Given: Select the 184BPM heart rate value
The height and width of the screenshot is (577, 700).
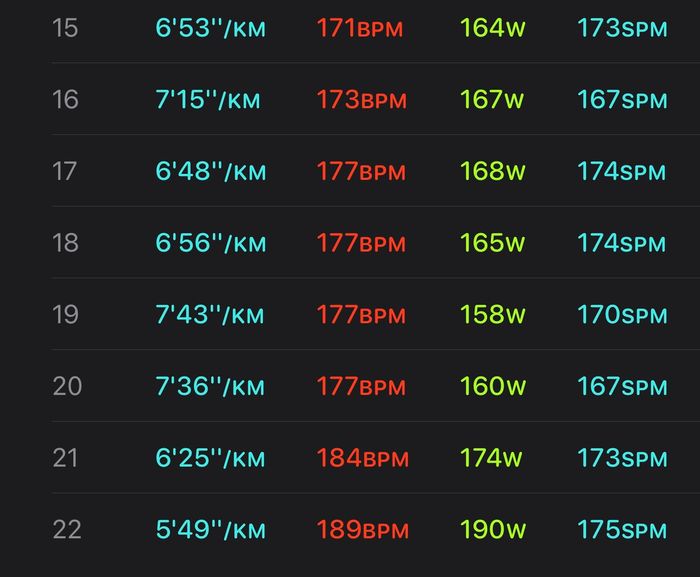Looking at the screenshot, I should coord(362,458).
